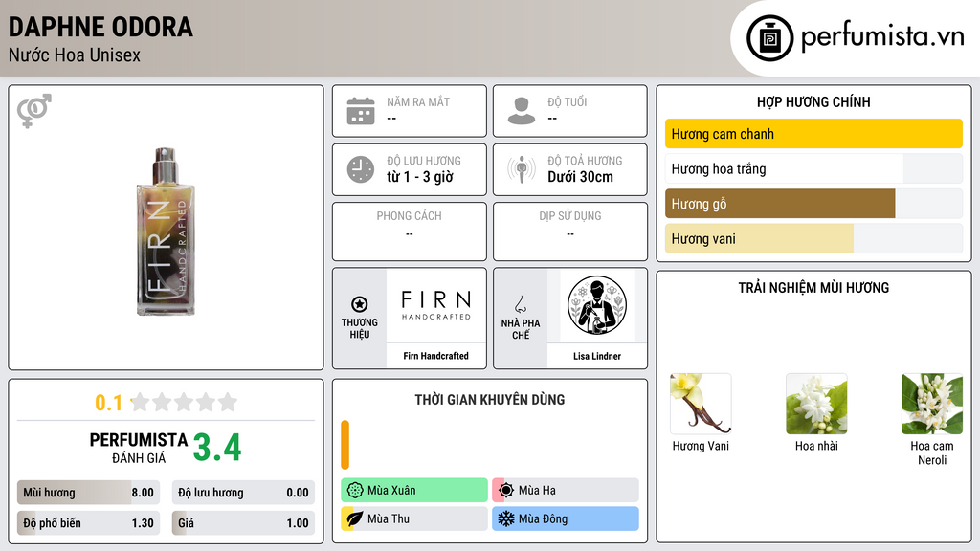Open the Lisa Lindner perfumer portrait
980x551 pixels.
[597, 305]
